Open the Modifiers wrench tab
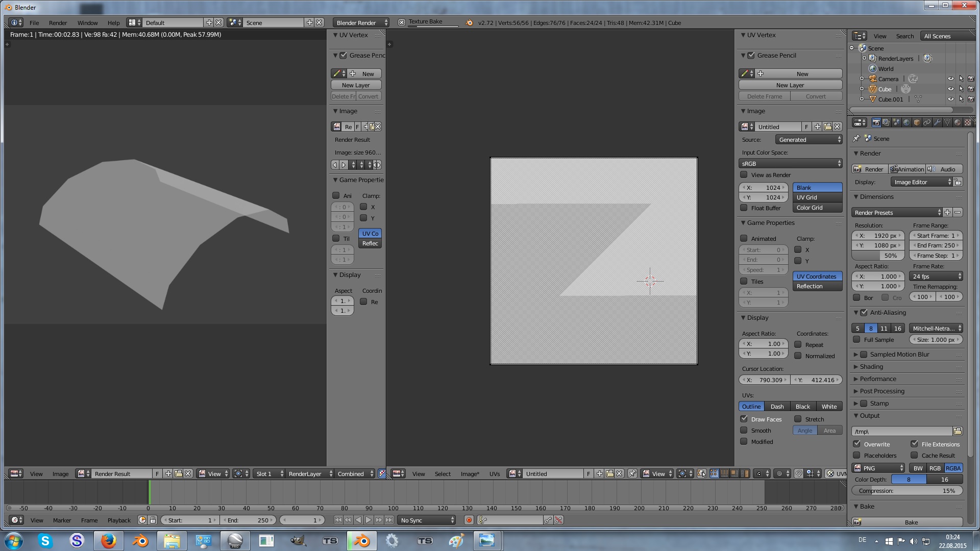Image resolution: width=980 pixels, height=551 pixels. (937, 122)
